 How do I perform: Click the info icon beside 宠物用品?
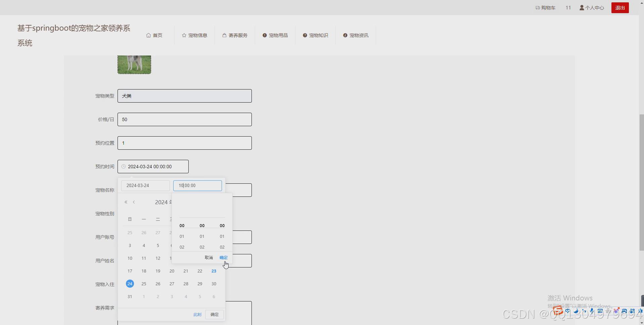click(265, 35)
